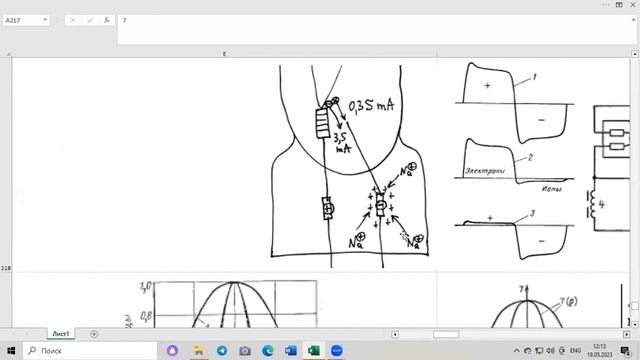Viewport: 640px width, 360px height.
Task: Select row header 218
Action: (x=6, y=268)
